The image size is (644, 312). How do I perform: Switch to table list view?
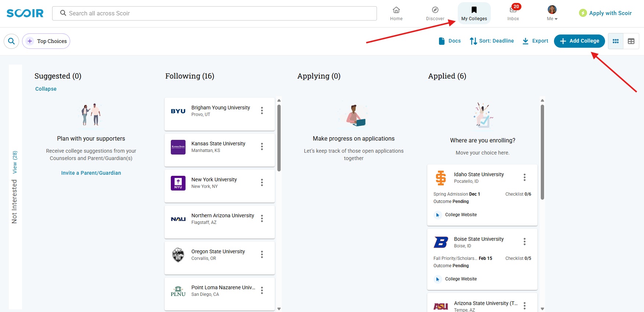click(631, 41)
